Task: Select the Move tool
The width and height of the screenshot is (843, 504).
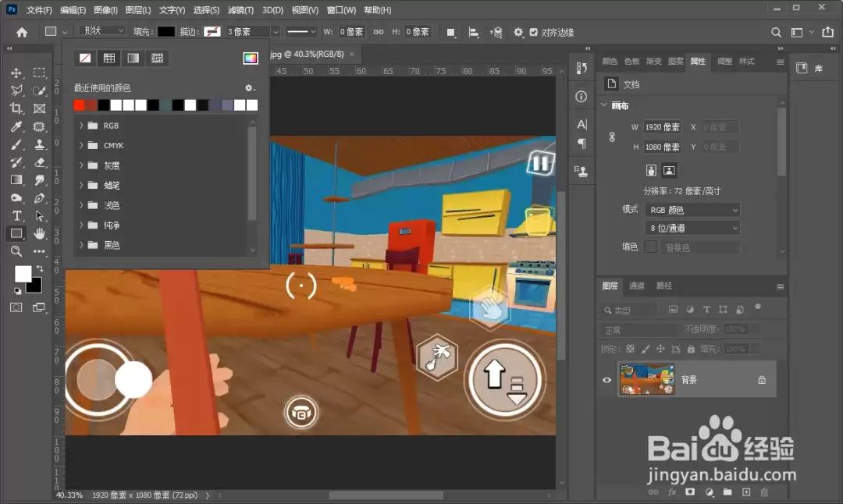Action: pyautogui.click(x=16, y=73)
